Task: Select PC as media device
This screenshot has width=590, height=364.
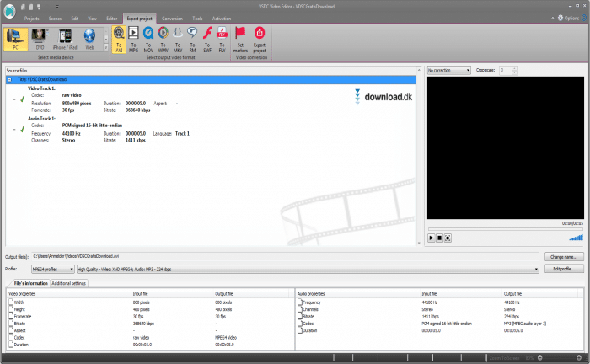Action: click(x=15, y=39)
